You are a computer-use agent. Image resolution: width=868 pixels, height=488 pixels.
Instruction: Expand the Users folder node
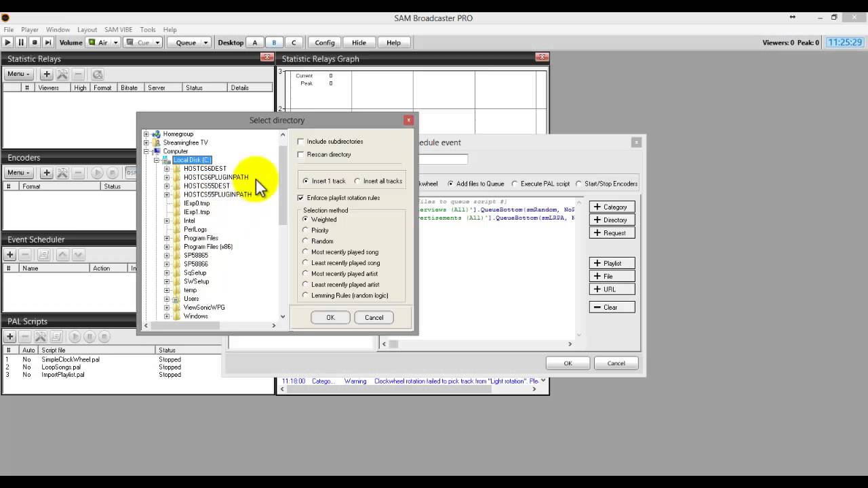click(x=167, y=299)
